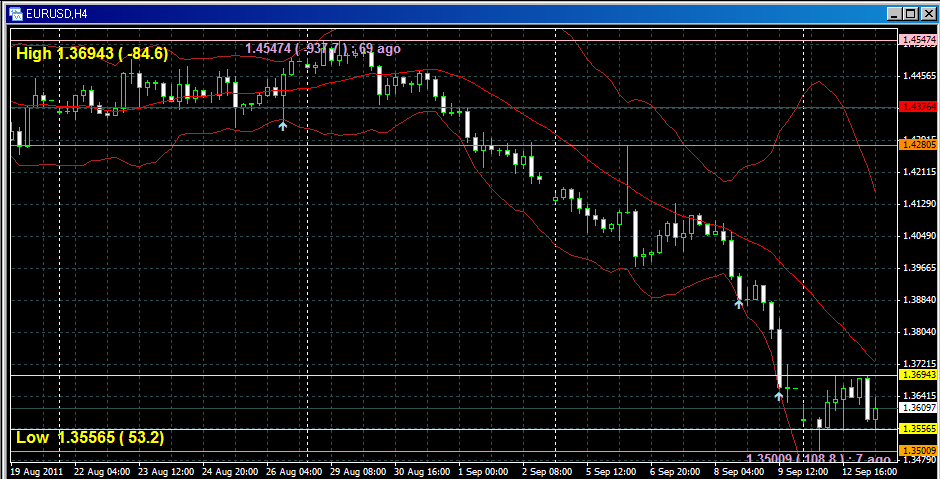This screenshot has width=940, height=479.
Task: Click the purple "1.45474 : 69 ago" label
Action: tap(323, 48)
